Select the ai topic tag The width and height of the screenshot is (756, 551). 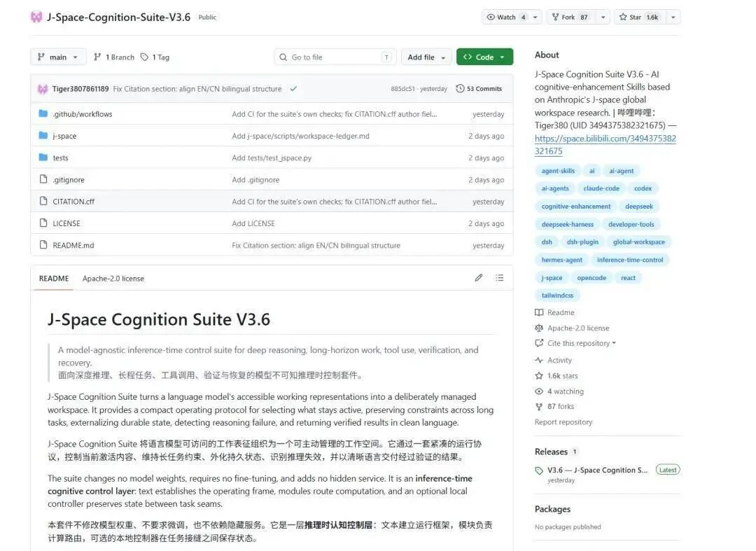coord(591,171)
